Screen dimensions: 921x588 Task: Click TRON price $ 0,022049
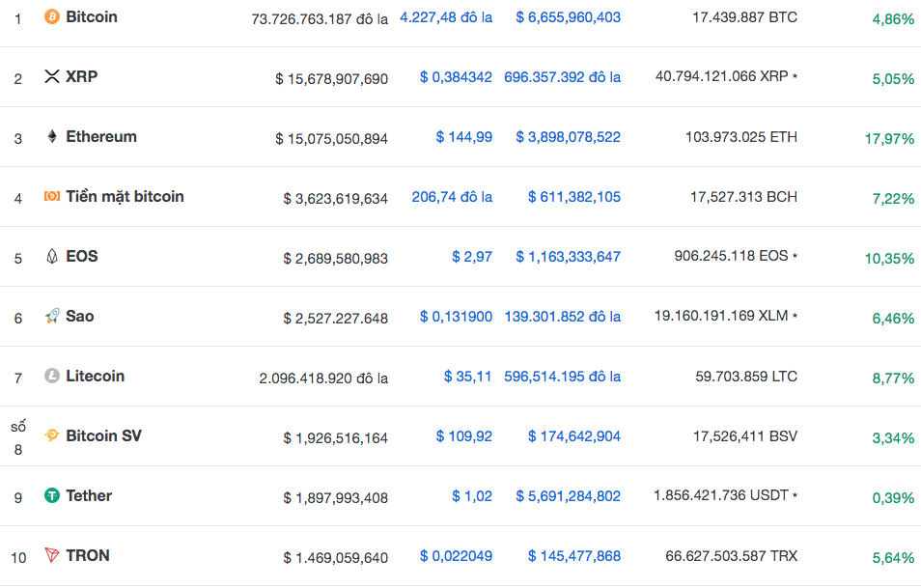tap(456, 556)
